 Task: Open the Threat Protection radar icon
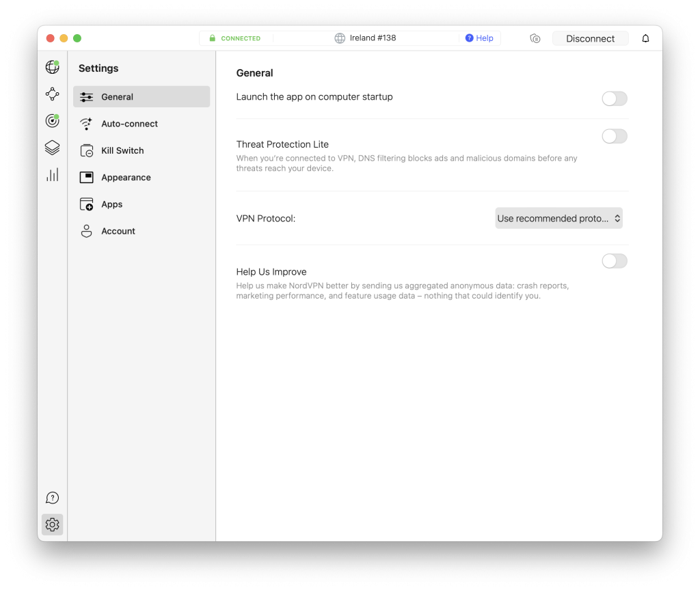[x=52, y=120]
